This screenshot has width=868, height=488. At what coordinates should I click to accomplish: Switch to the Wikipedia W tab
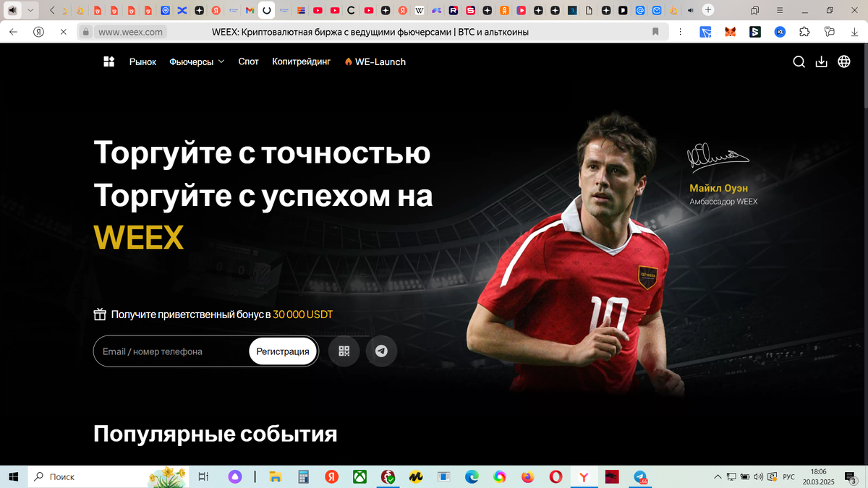point(420,10)
